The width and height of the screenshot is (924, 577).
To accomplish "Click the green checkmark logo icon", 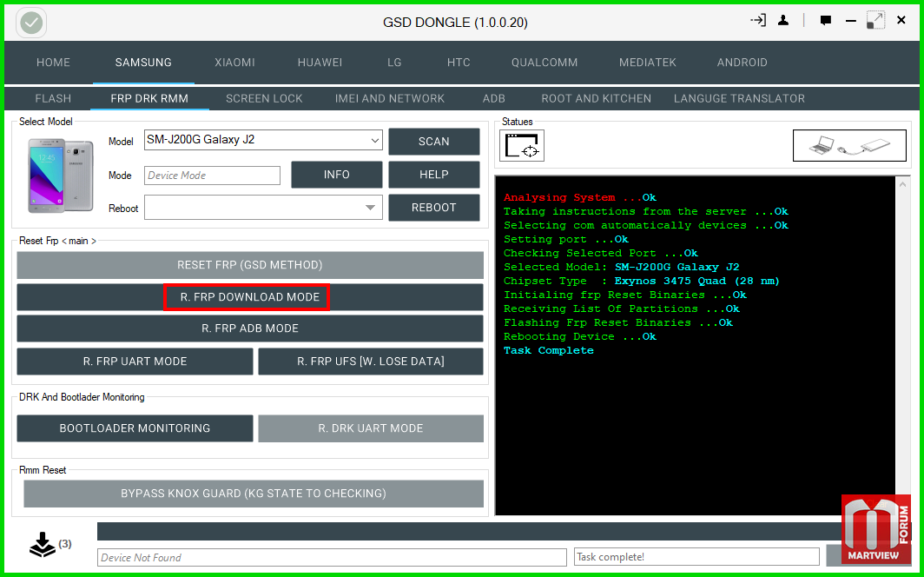I will coord(32,23).
